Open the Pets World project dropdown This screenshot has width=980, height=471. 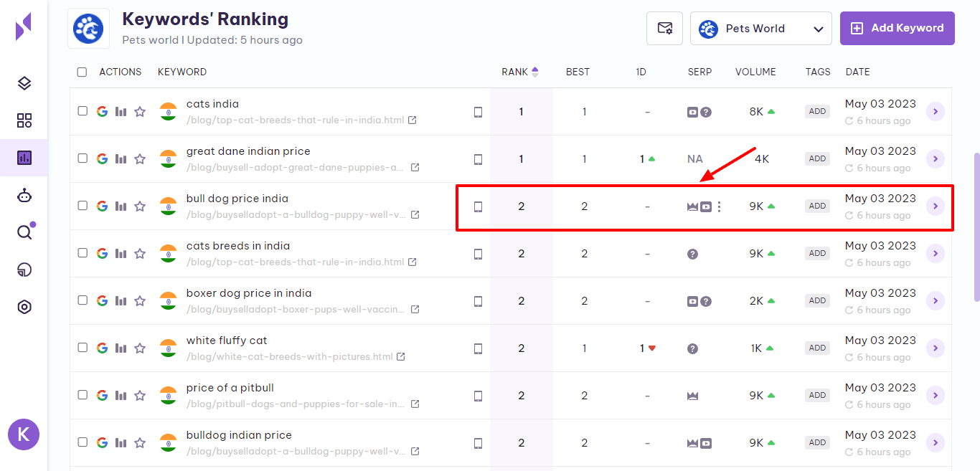pos(760,29)
